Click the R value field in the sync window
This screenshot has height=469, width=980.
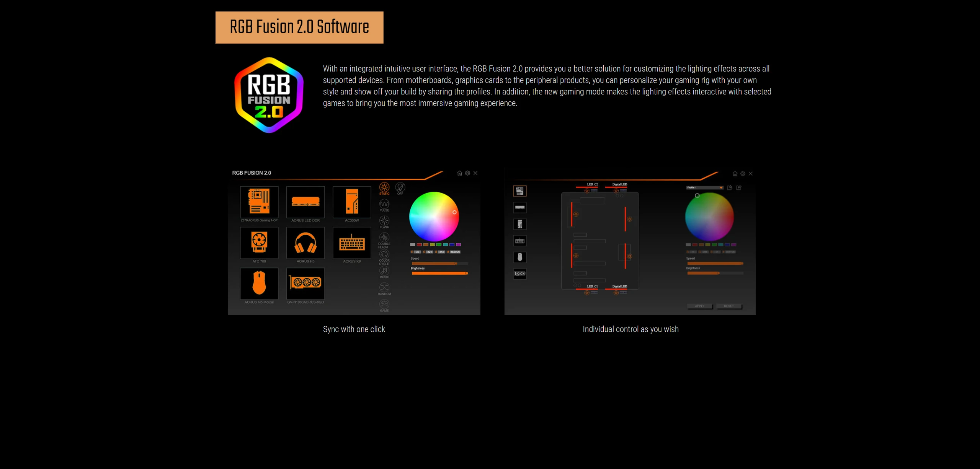click(x=418, y=252)
